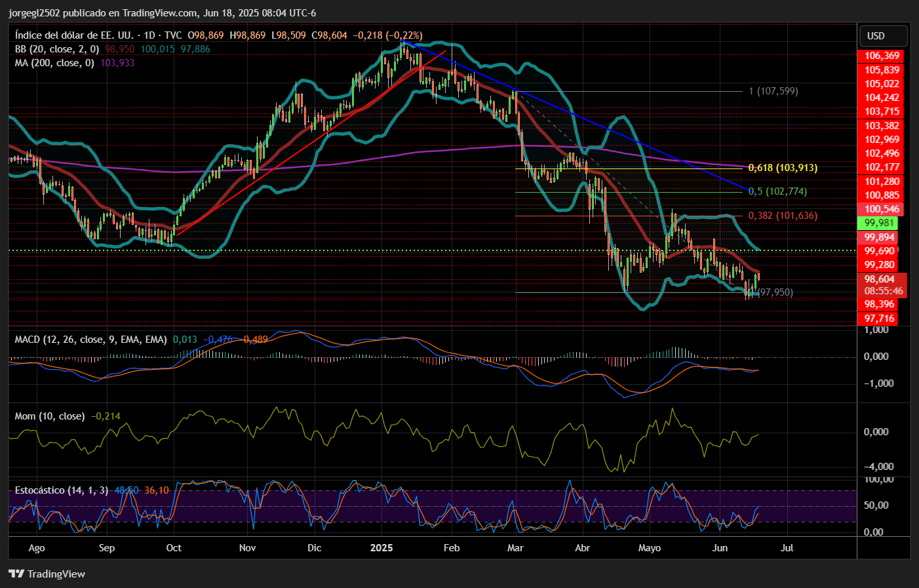Click the 99,280 price label
Viewport: 919px width, 588px height.
point(879,265)
